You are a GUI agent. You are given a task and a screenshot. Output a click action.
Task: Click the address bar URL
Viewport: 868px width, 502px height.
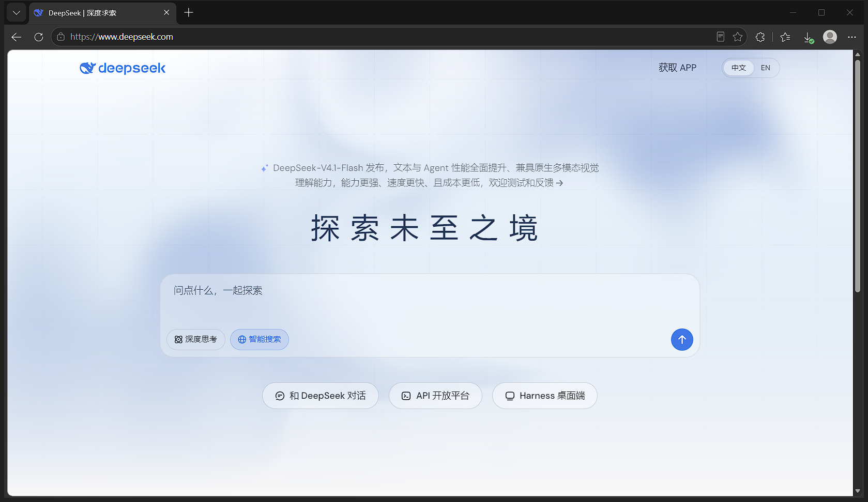pos(121,37)
